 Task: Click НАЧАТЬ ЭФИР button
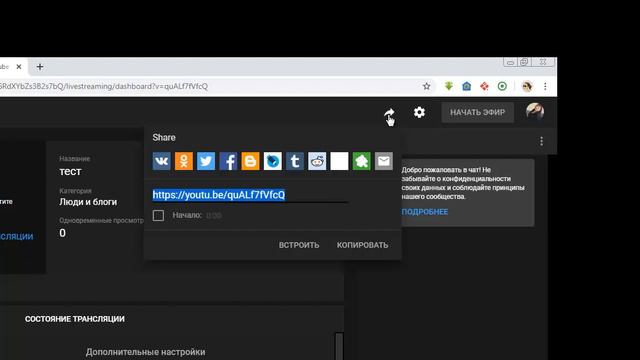point(478,112)
